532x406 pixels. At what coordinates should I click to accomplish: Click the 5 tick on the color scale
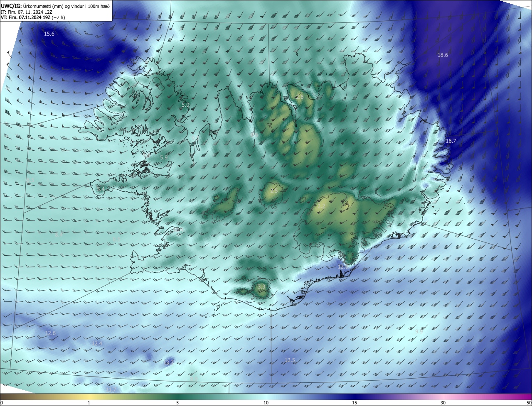coord(177,403)
